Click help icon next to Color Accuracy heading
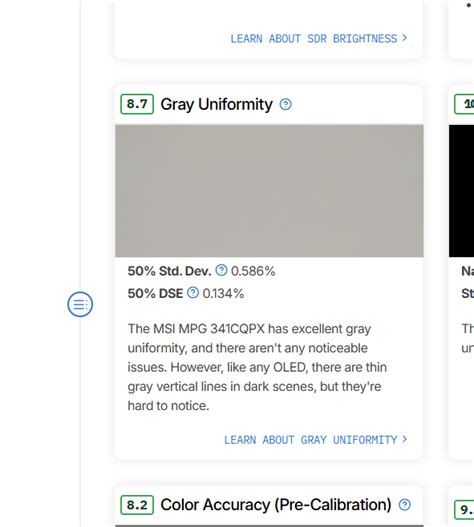 404,505
